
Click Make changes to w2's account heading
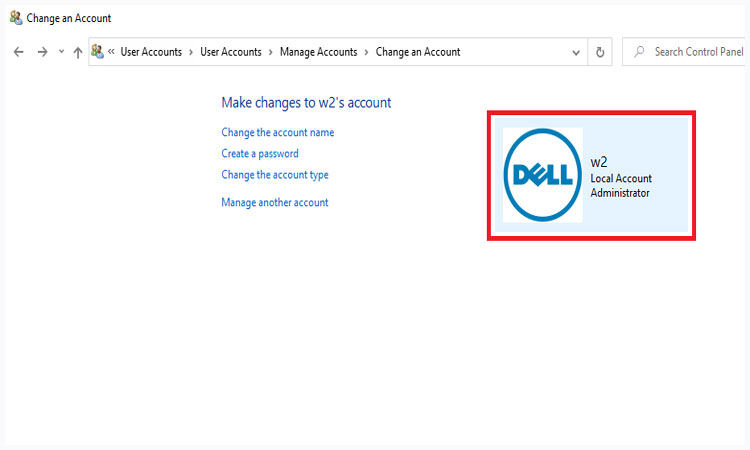point(306,103)
